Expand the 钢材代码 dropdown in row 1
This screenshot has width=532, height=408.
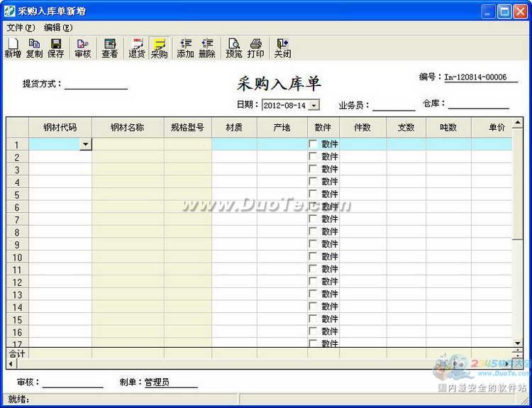(x=86, y=144)
